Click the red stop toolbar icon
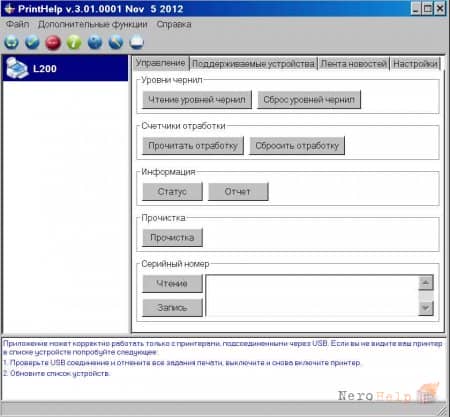 (53, 42)
